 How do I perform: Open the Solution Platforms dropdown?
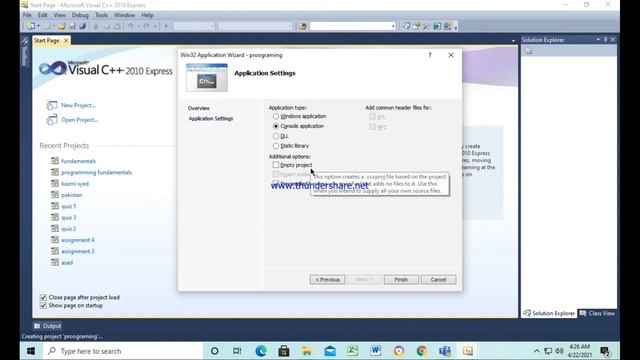pyautogui.click(x=290, y=26)
